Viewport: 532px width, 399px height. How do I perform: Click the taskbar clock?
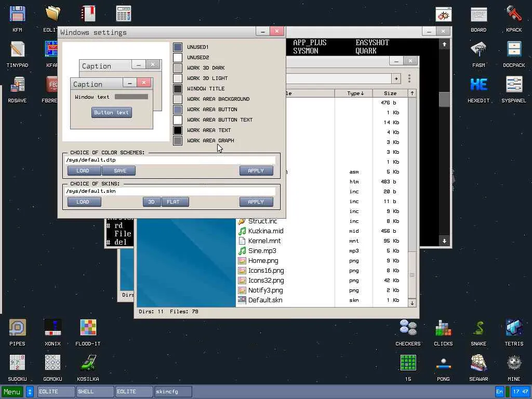click(x=521, y=392)
